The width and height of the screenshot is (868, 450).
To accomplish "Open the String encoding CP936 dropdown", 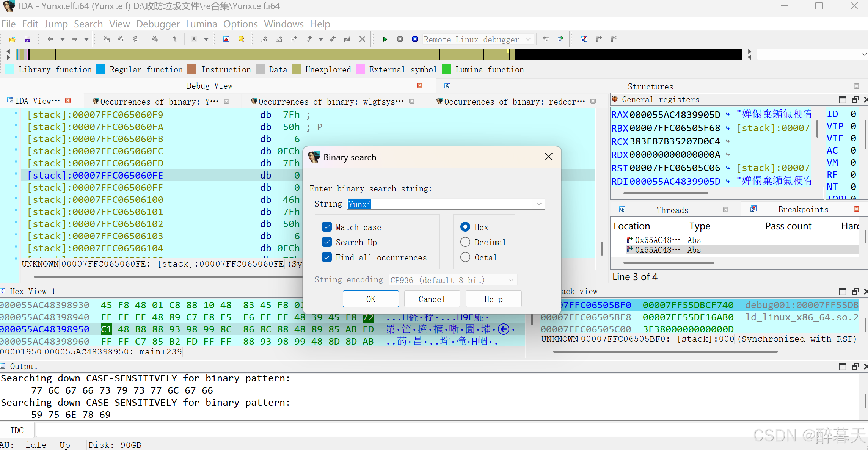I will coord(511,280).
